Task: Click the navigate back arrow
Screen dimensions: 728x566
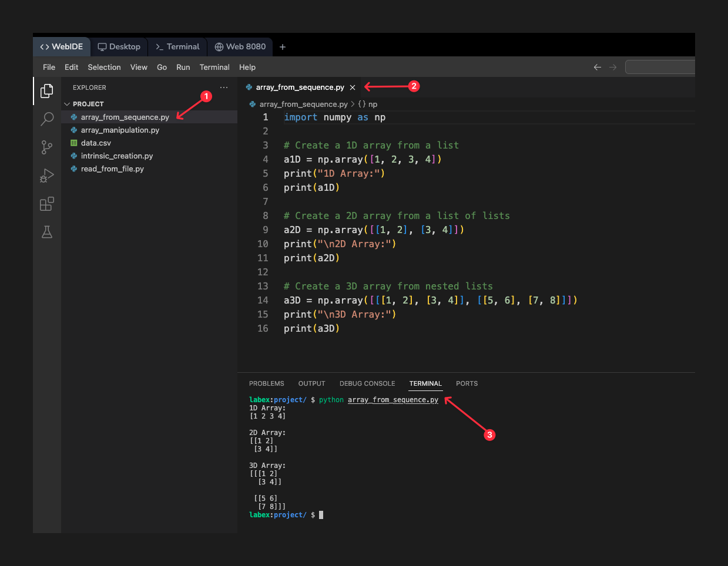Action: [597, 67]
